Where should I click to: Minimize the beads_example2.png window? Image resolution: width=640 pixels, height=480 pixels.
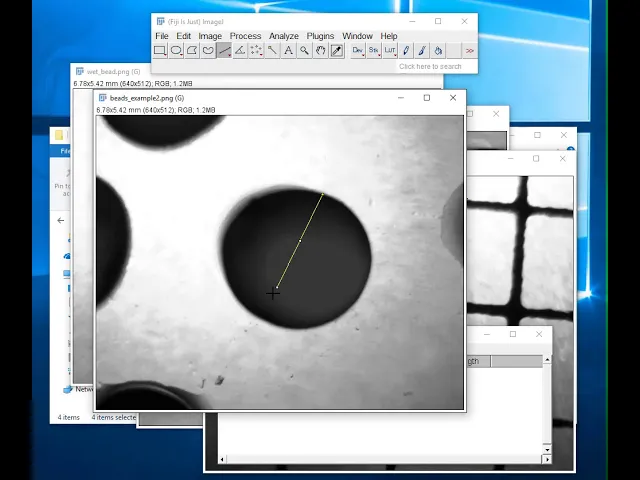tap(401, 98)
